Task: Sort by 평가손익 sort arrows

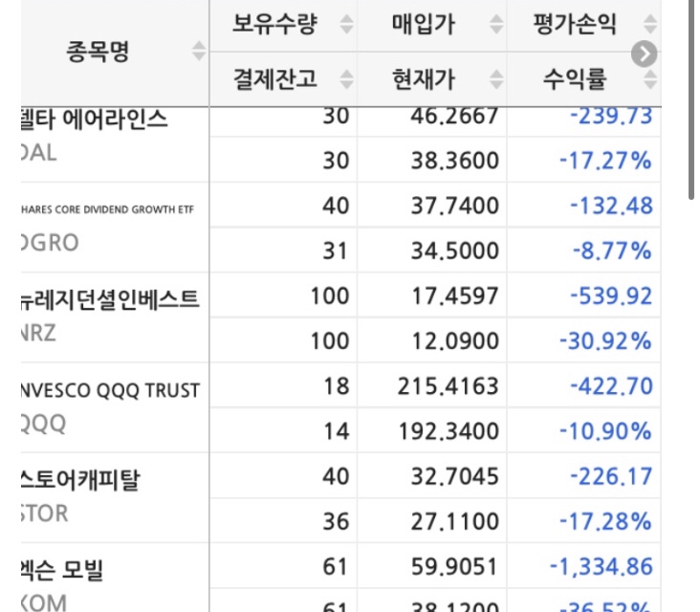Action: (x=650, y=24)
